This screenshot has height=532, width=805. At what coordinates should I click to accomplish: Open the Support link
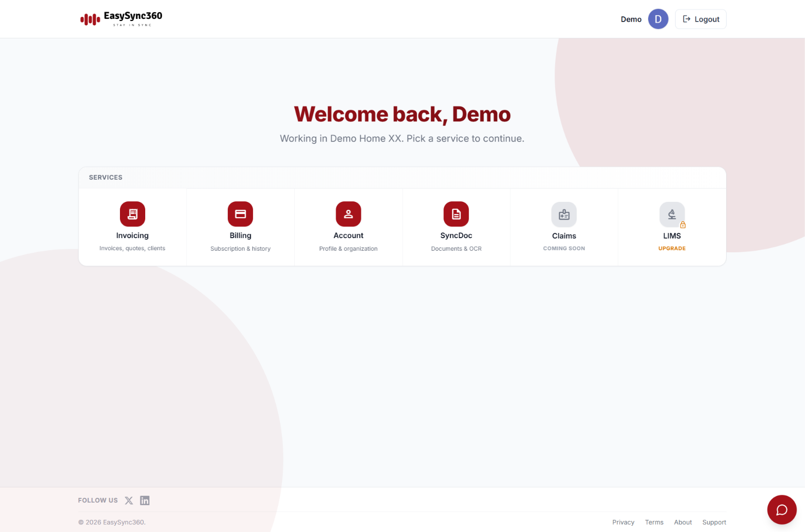pos(714,522)
